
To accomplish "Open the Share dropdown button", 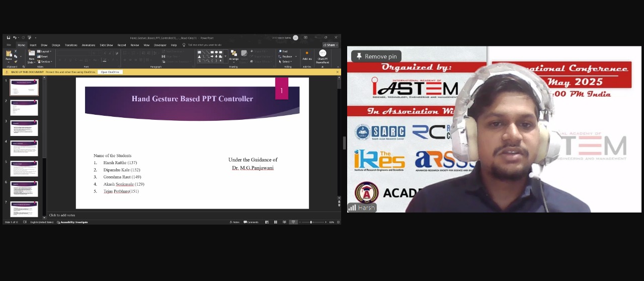I will (331, 45).
